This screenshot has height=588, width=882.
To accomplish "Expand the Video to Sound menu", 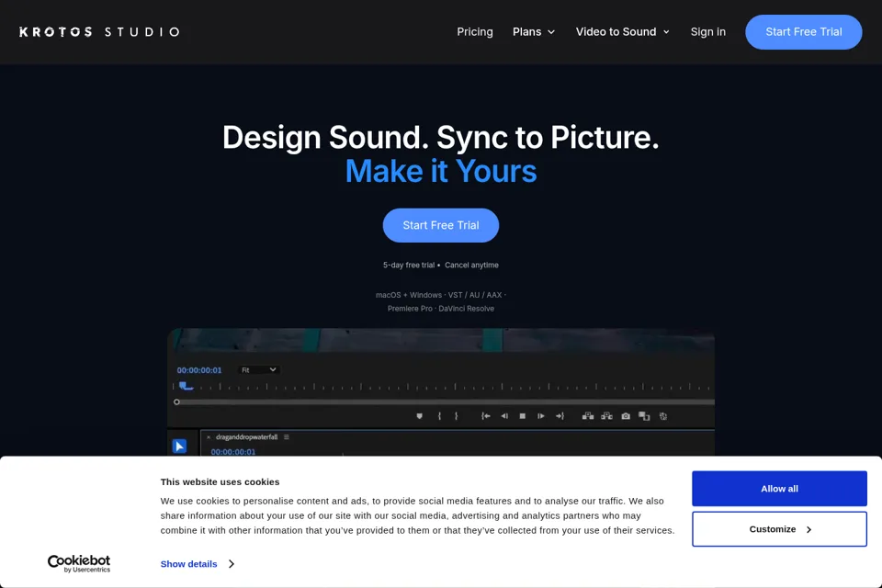I will [x=623, y=32].
